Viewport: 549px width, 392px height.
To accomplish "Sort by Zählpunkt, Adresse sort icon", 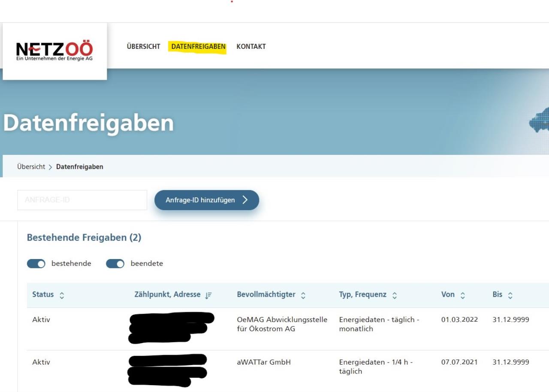I will coord(208,295).
